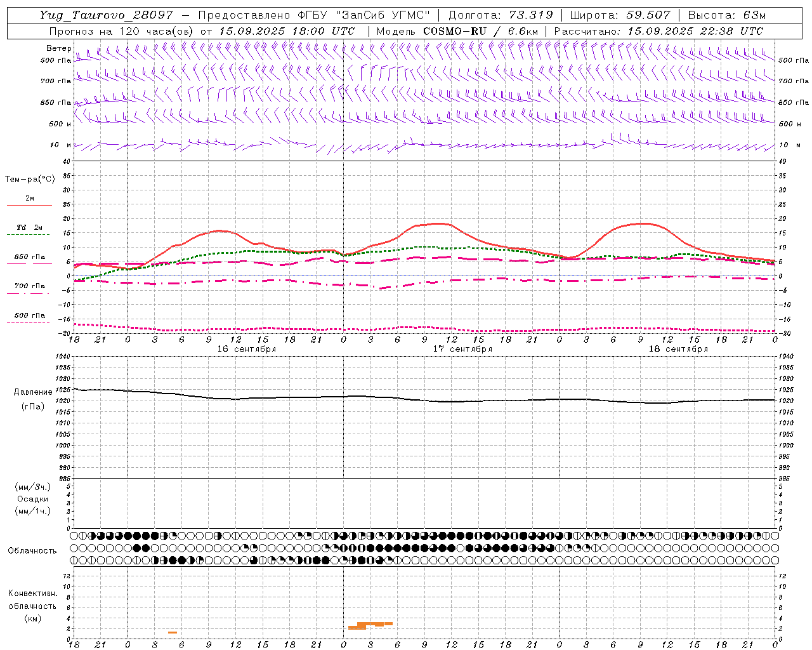Click the calculation time 15.09.2025 22:38 UTC
The height and width of the screenshot is (650, 812).
695,31
